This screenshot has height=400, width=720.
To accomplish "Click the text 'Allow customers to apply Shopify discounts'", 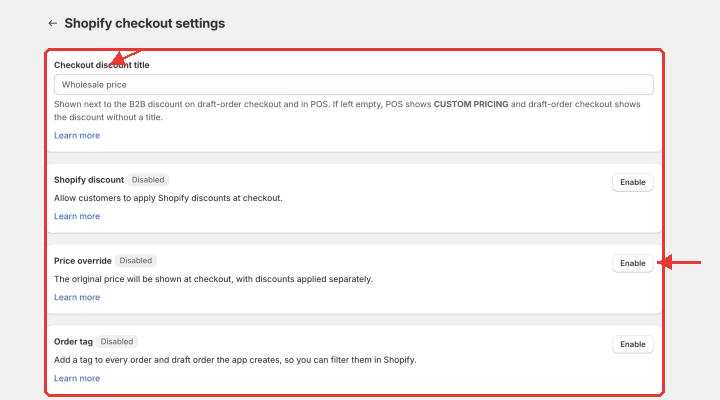I will point(168,198).
